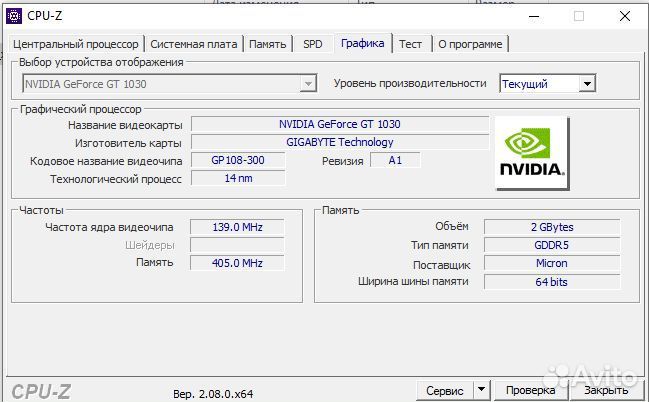The height and width of the screenshot is (402, 649).
Task: Click the GDDR5 memory type value
Action: pyautogui.click(x=552, y=245)
